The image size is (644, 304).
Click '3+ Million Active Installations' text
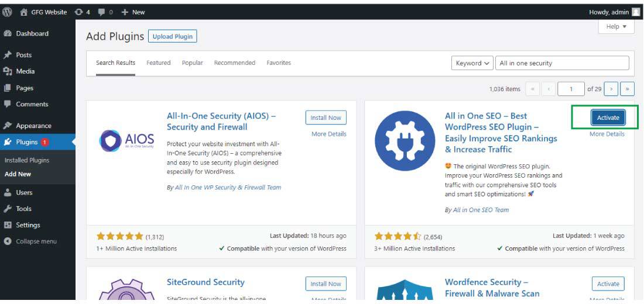415,248
